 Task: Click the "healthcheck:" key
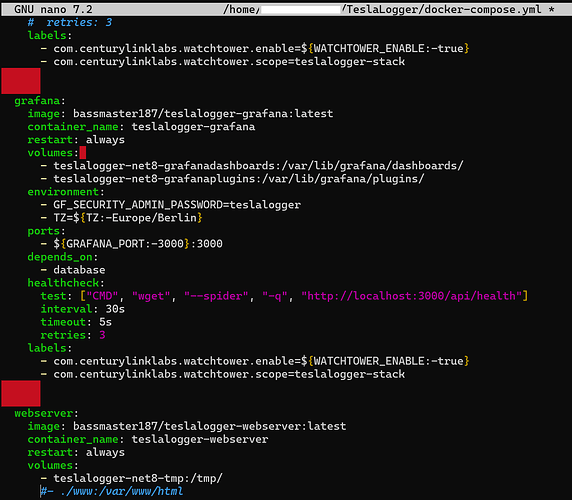[66, 283]
